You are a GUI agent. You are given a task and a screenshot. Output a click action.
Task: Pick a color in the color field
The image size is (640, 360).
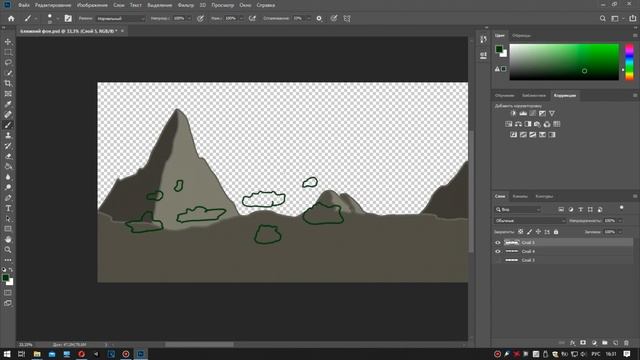(564, 62)
